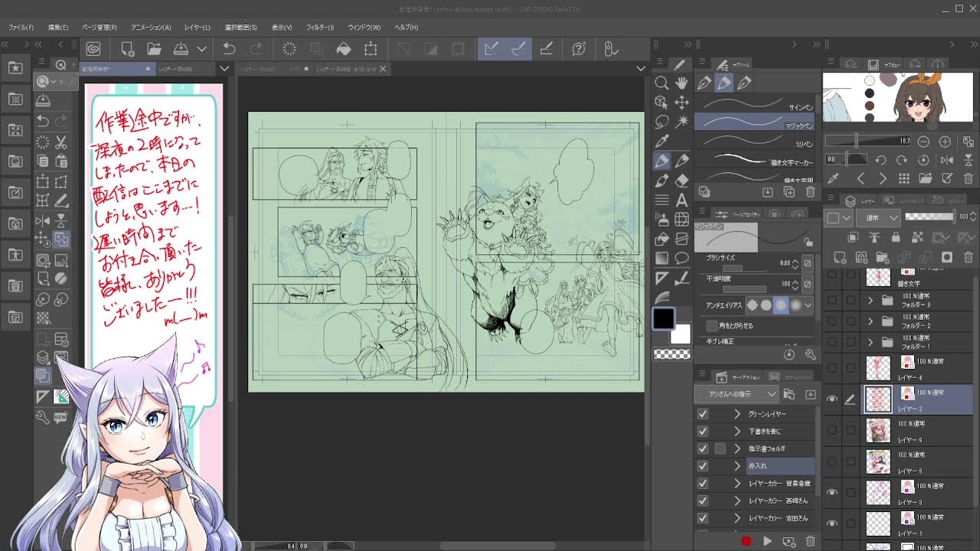Open the アシさんへの指示 action set dropdown
The width and height of the screenshot is (980, 551).
(x=735, y=394)
